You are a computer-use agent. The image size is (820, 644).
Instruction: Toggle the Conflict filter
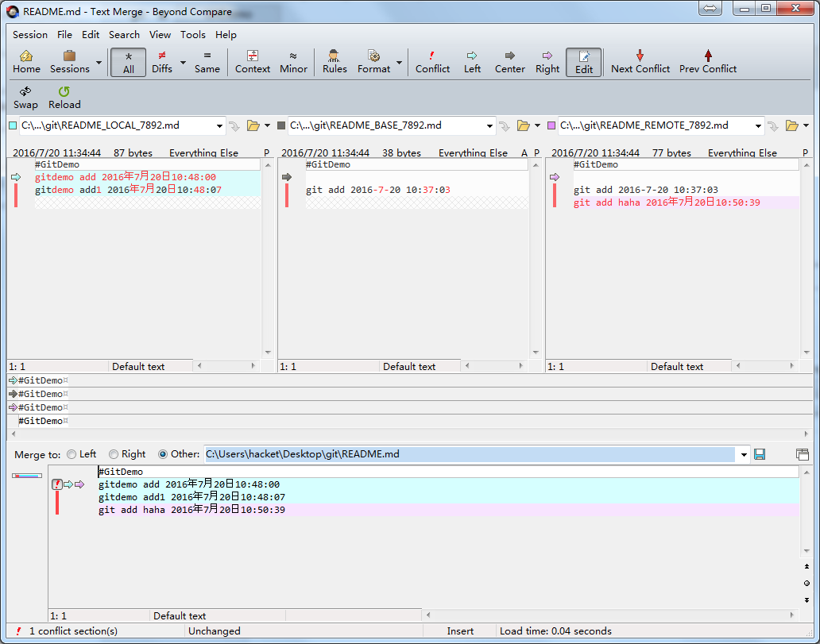(432, 62)
